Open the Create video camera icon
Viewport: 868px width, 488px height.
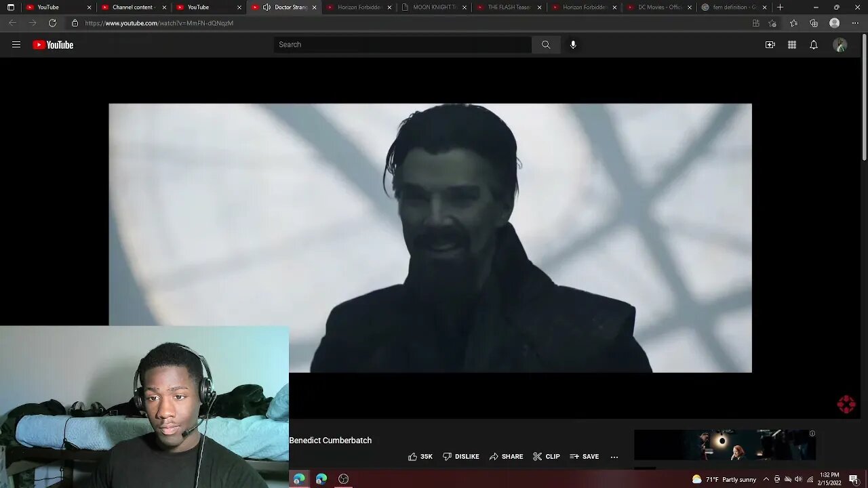[x=770, y=45]
